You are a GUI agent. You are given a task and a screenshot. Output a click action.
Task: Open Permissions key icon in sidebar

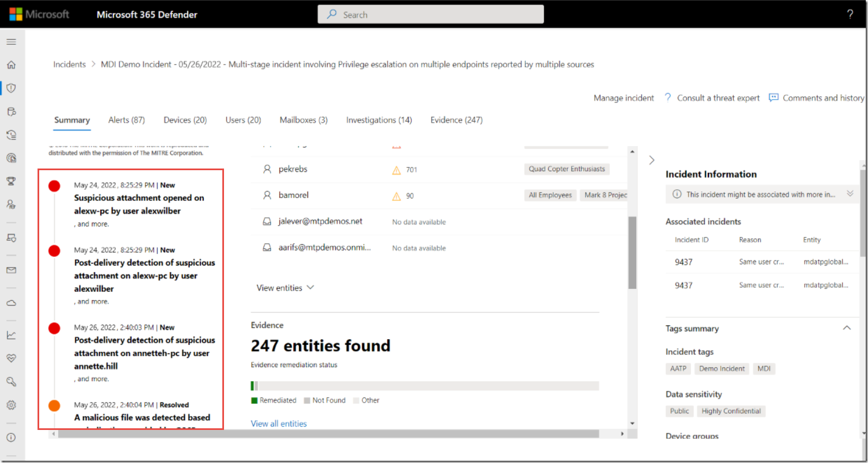11,382
